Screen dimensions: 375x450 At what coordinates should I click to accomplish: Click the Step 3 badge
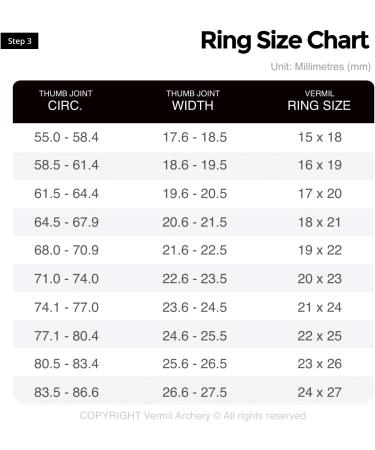19,41
